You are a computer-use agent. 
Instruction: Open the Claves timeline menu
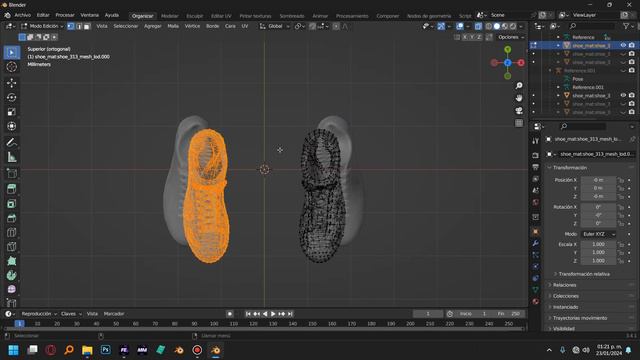point(71,314)
